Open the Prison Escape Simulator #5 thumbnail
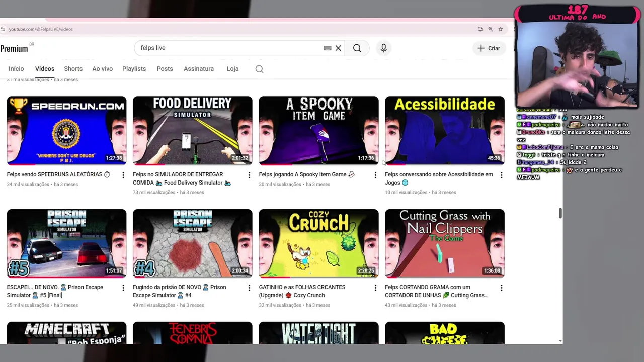The image size is (644, 362). point(66,243)
